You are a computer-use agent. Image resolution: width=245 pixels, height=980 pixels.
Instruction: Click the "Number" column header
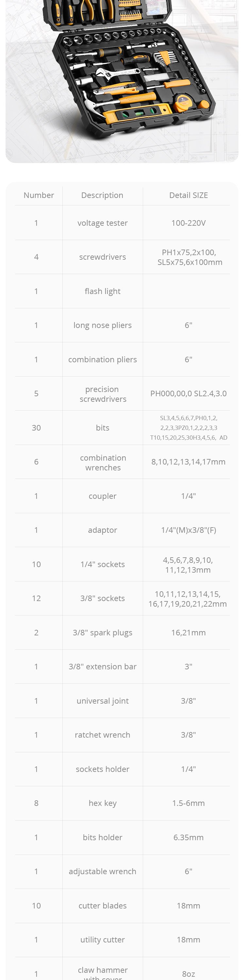39,195
